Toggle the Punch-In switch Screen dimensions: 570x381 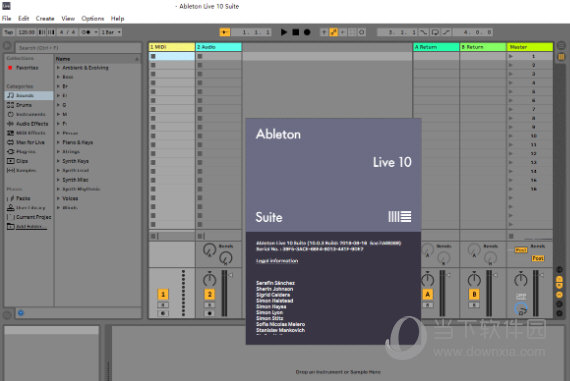click(x=424, y=32)
